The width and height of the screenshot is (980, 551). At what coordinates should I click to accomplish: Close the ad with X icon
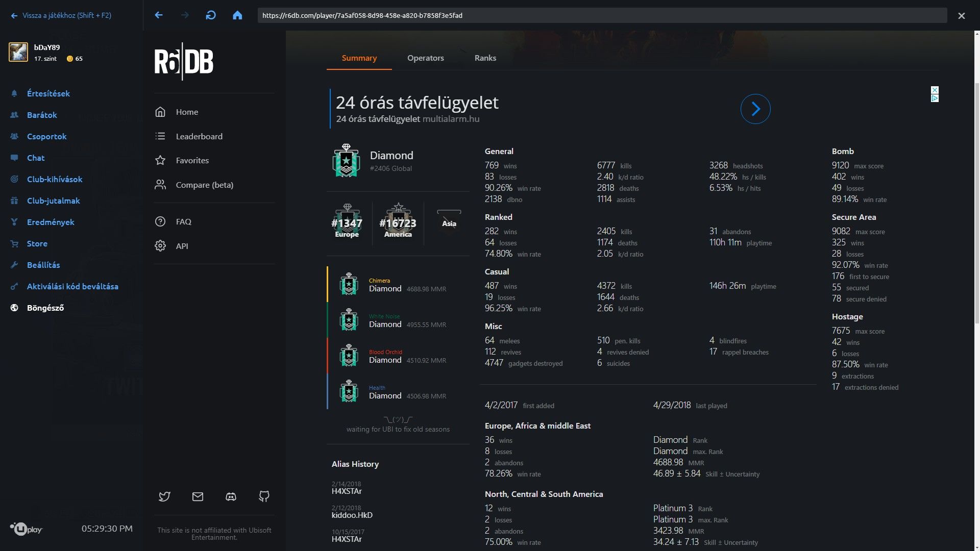click(x=935, y=90)
